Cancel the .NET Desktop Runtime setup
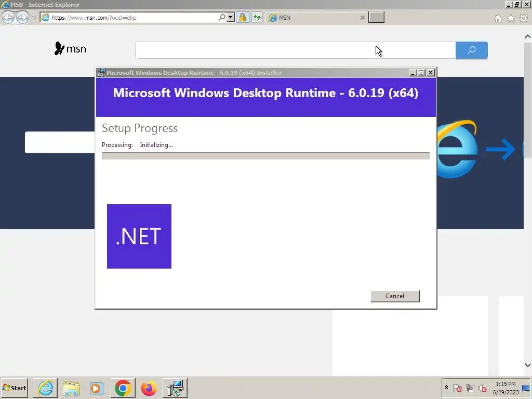This screenshot has height=399, width=532. tap(395, 296)
